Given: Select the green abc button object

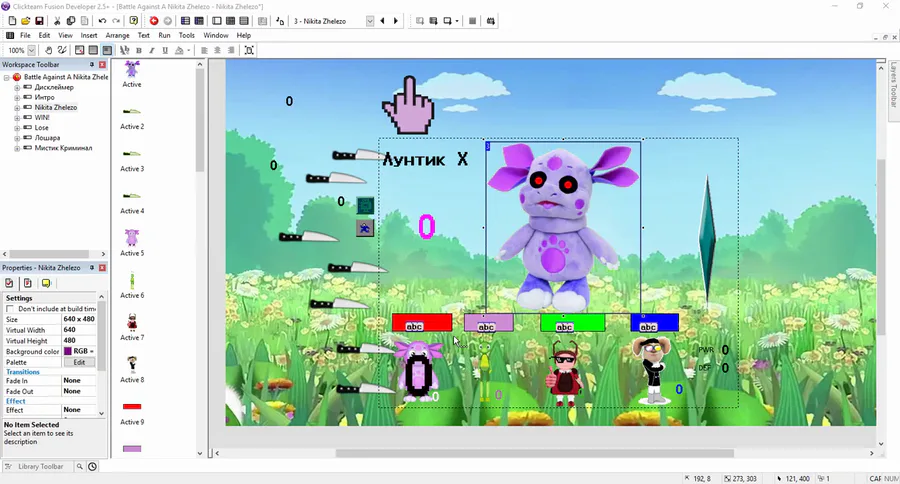Looking at the screenshot, I should 572,323.
